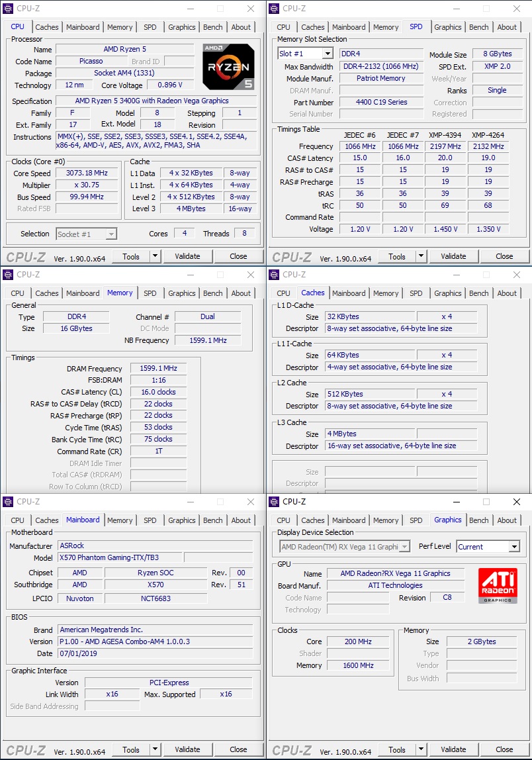Open the Perf Level Current dropdown
Viewport: 532px width, 760px height.
(488, 547)
